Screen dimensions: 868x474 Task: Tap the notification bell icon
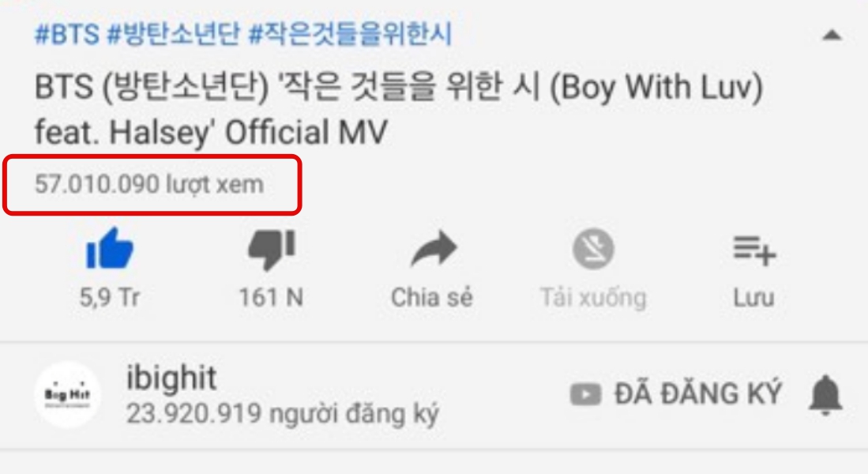[x=825, y=395]
